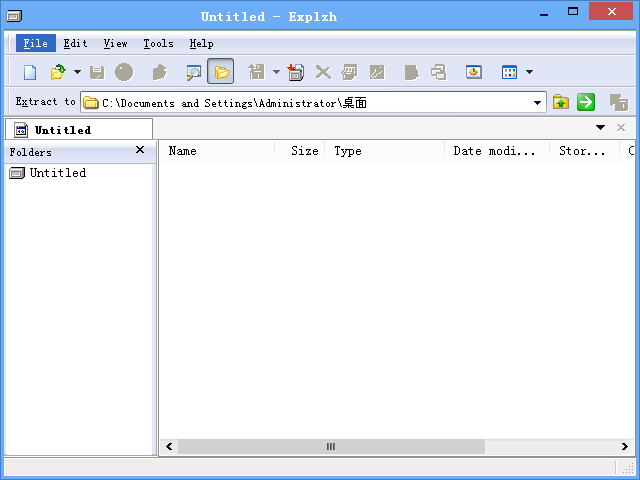Click the Add files icon with red star

click(x=295, y=72)
